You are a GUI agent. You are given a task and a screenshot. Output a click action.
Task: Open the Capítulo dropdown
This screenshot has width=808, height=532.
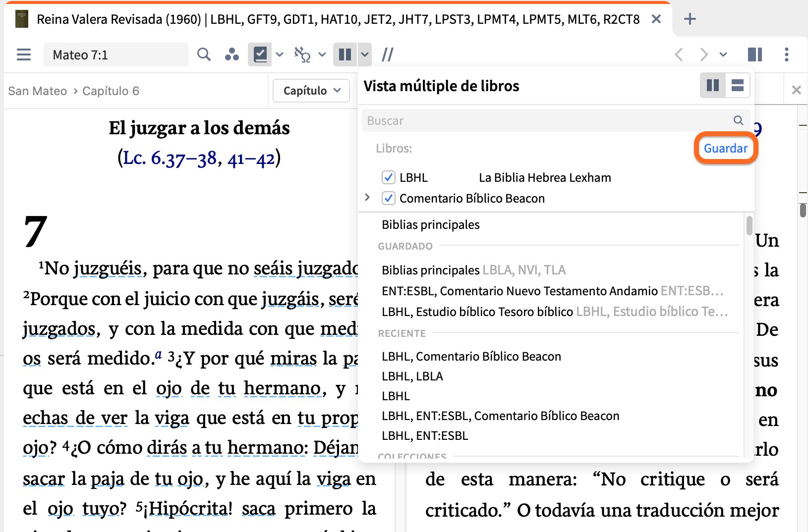[311, 91]
